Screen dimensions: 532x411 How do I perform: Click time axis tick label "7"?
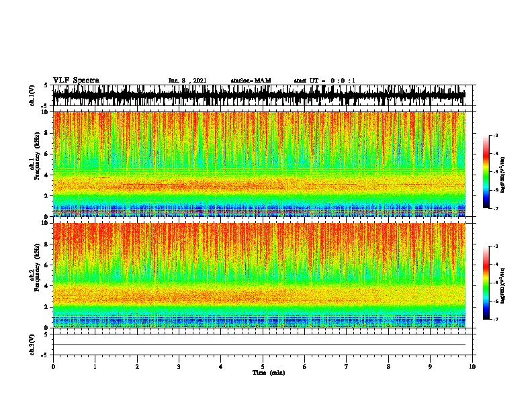[x=347, y=367]
